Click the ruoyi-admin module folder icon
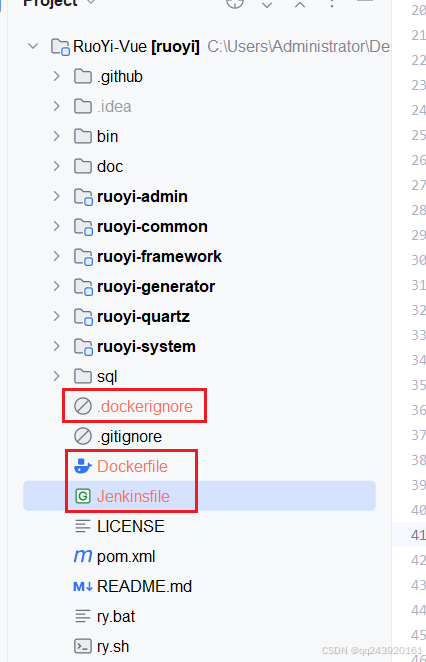 point(83,197)
